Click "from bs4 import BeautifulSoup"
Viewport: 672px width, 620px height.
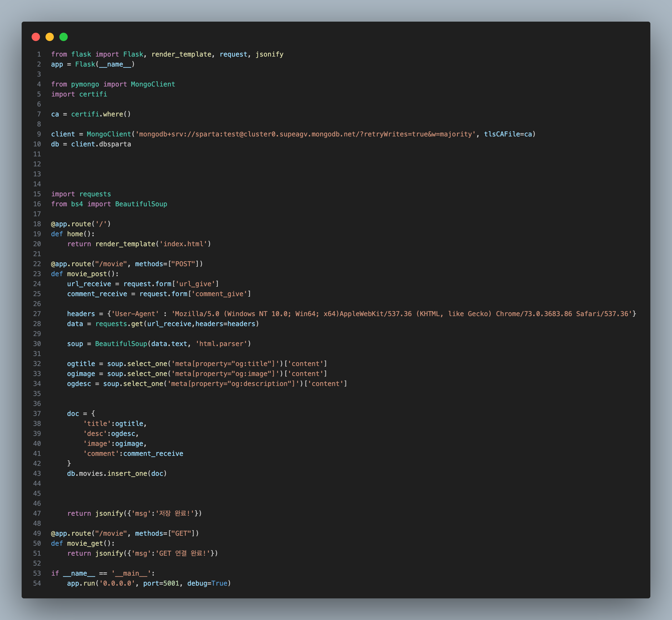click(109, 204)
